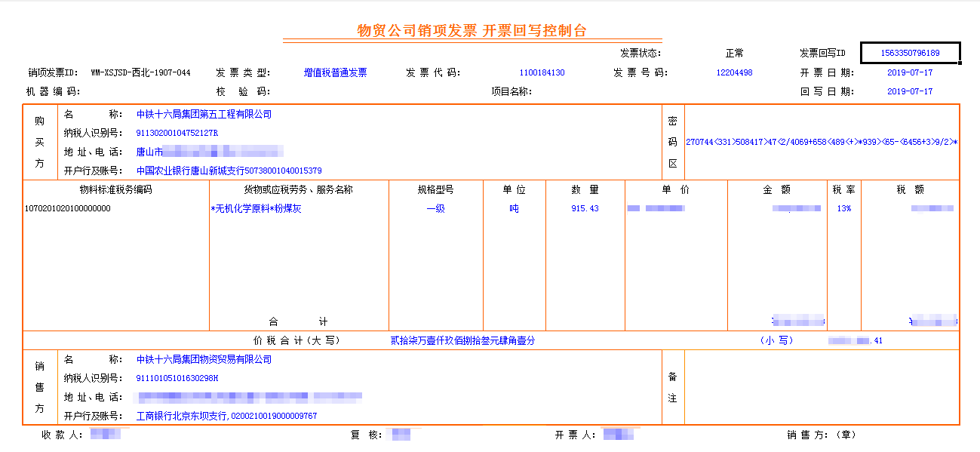Viewport: 980px width, 452px height.
Task: Click the (小写) label
Action: (776, 340)
